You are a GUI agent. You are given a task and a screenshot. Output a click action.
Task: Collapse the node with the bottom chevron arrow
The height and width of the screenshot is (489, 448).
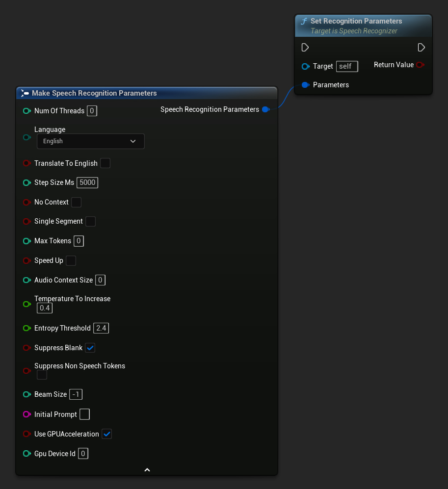pyautogui.click(x=147, y=470)
